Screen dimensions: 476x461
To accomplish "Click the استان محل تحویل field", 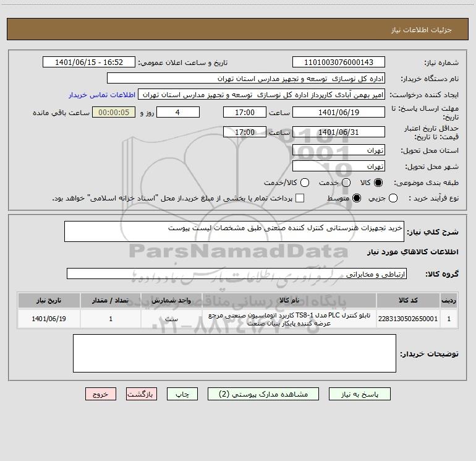I will pyautogui.click(x=339, y=150).
